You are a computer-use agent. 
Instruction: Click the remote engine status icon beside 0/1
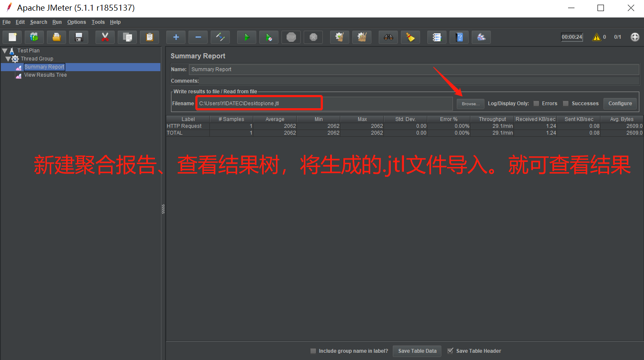coord(635,37)
